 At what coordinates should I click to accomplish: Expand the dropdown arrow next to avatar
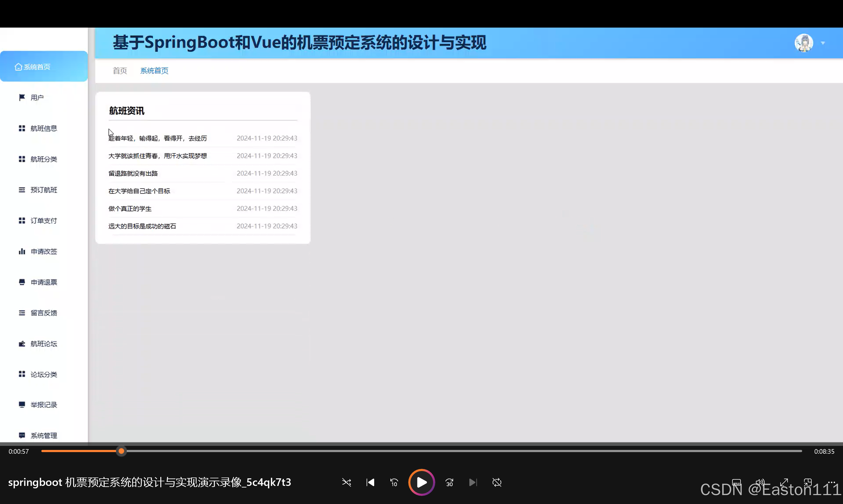[823, 43]
